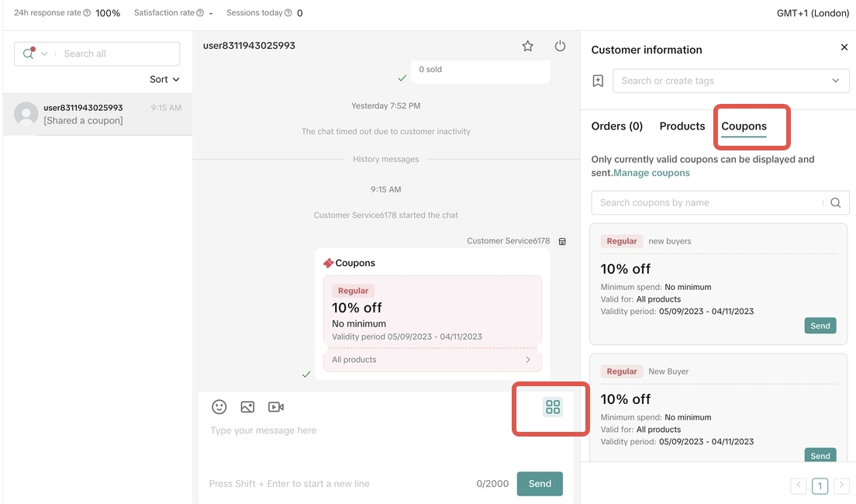The height and width of the screenshot is (504, 856).
Task: Click the add tag bookmark icon
Action: pyautogui.click(x=598, y=81)
